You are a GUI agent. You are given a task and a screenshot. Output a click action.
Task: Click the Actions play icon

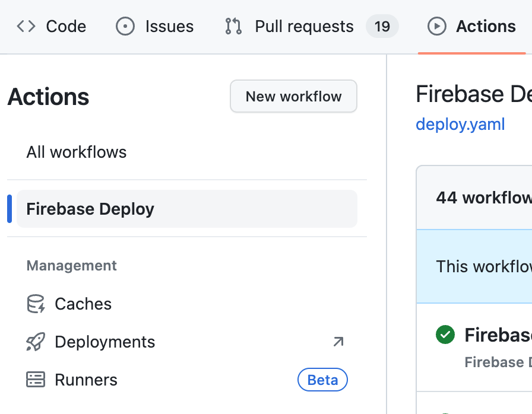point(436,27)
